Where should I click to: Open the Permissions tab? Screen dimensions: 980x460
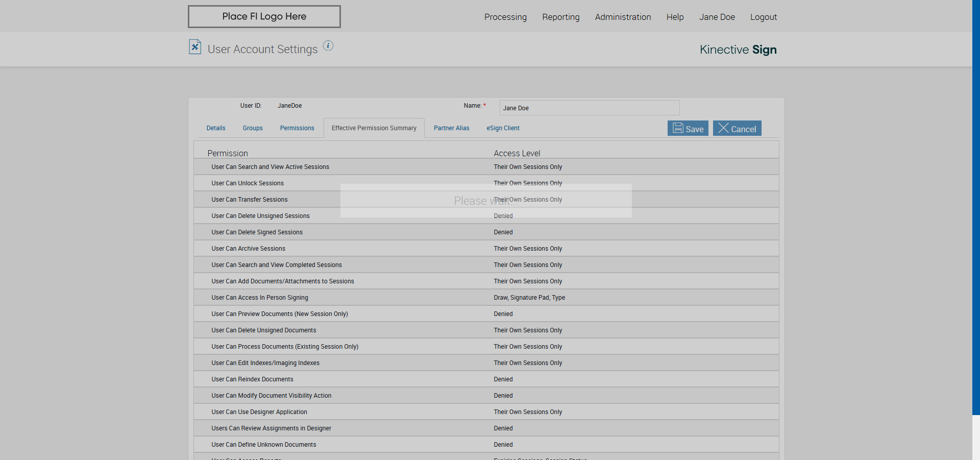(x=297, y=128)
